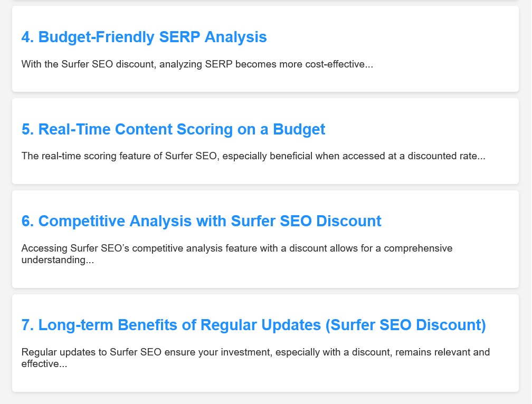This screenshot has height=404, width=532.
Task: Click the paragraph about analyzing SERP becoming cost-effective
Action: click(x=197, y=64)
